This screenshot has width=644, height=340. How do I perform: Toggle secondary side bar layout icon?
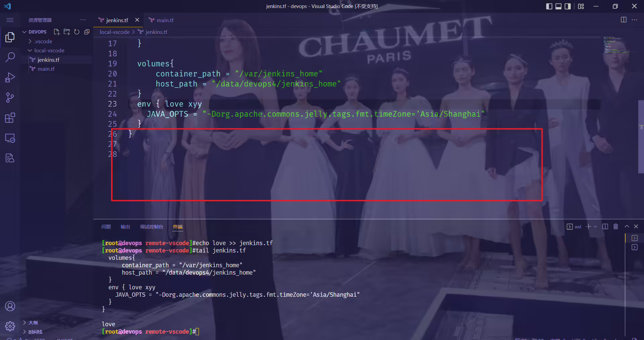pos(568,6)
